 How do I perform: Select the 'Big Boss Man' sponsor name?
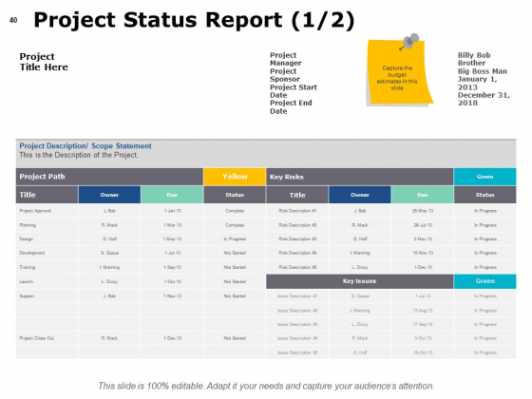coord(483,71)
